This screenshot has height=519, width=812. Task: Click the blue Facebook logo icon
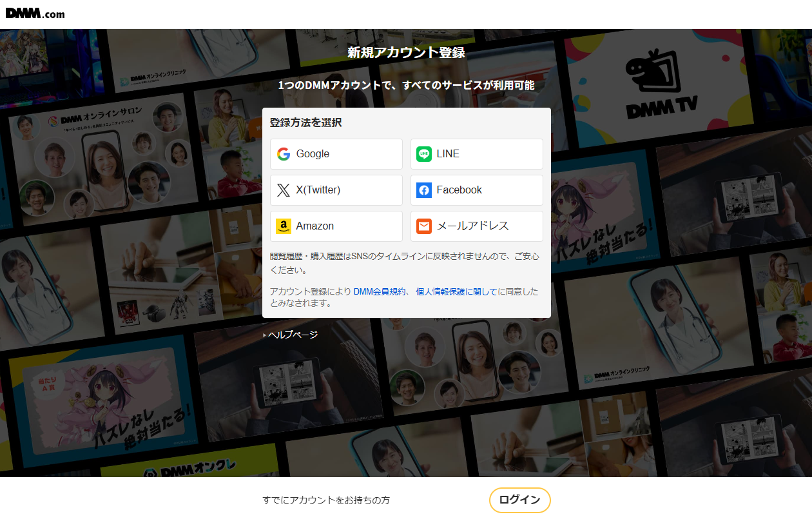click(x=424, y=190)
